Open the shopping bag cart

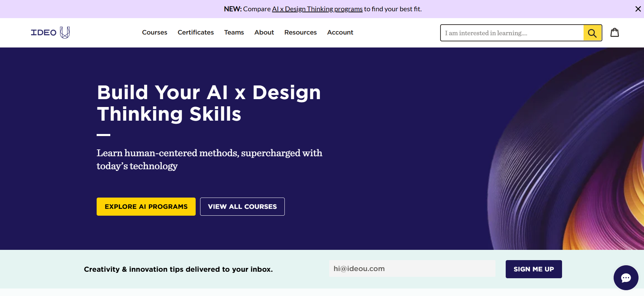point(615,32)
